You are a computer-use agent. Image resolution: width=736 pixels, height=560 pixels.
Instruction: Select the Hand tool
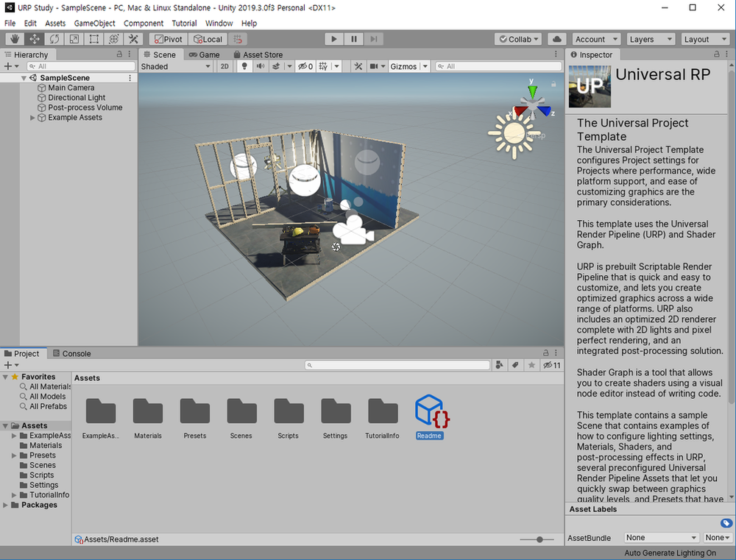coord(15,39)
